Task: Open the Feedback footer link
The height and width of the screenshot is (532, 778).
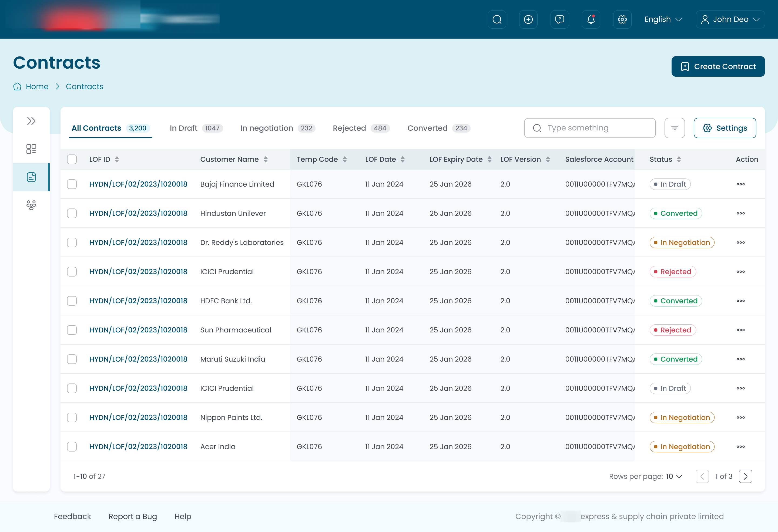Action: pos(72,516)
